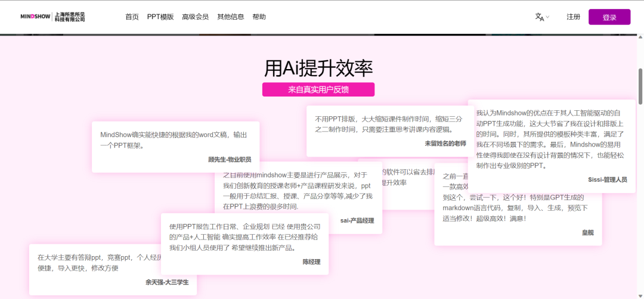
Task: Click the sai-产品经理 author name
Action: pos(357,220)
